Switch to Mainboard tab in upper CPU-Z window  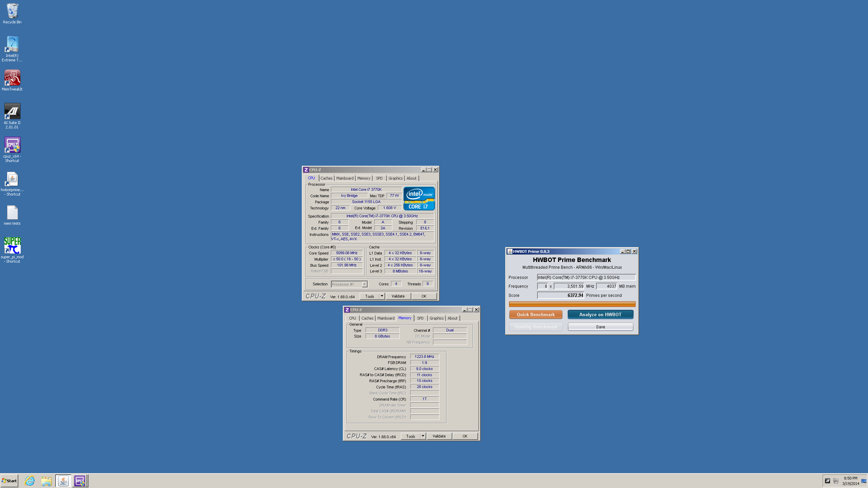tap(345, 178)
